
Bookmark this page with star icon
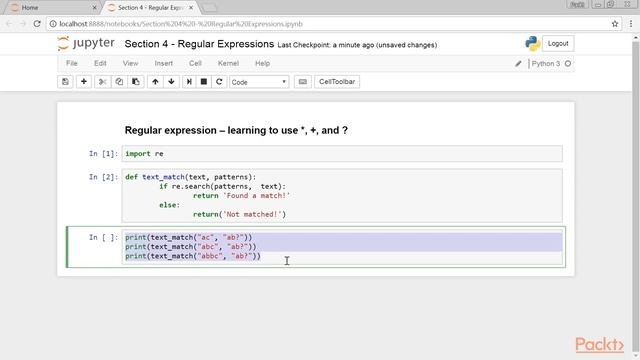click(x=615, y=24)
